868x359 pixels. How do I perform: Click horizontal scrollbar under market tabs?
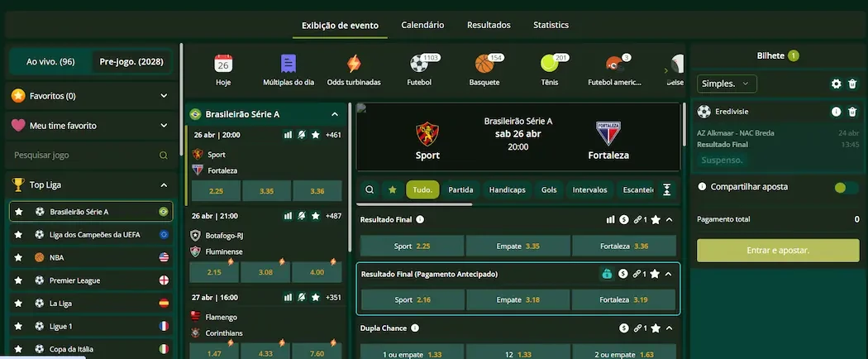tap(415, 204)
